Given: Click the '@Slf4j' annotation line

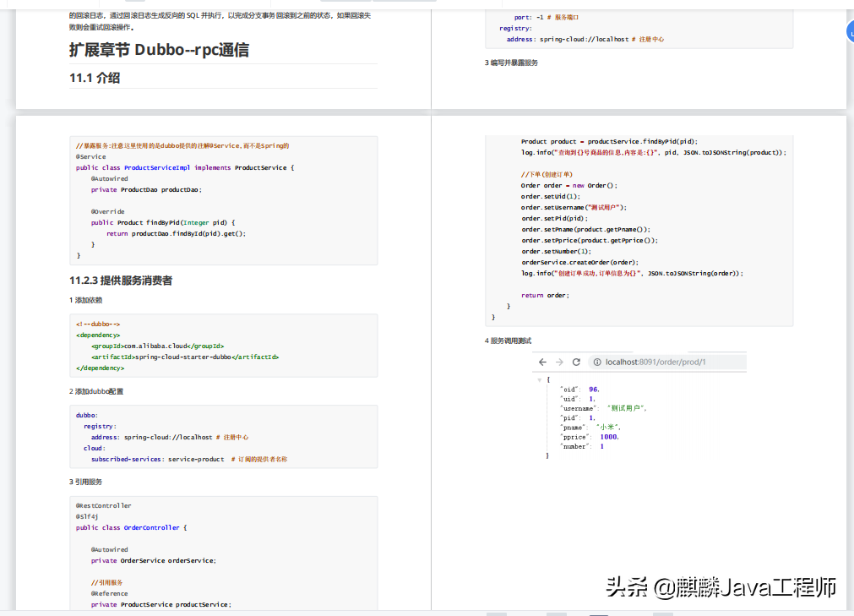Looking at the screenshot, I should point(87,517).
